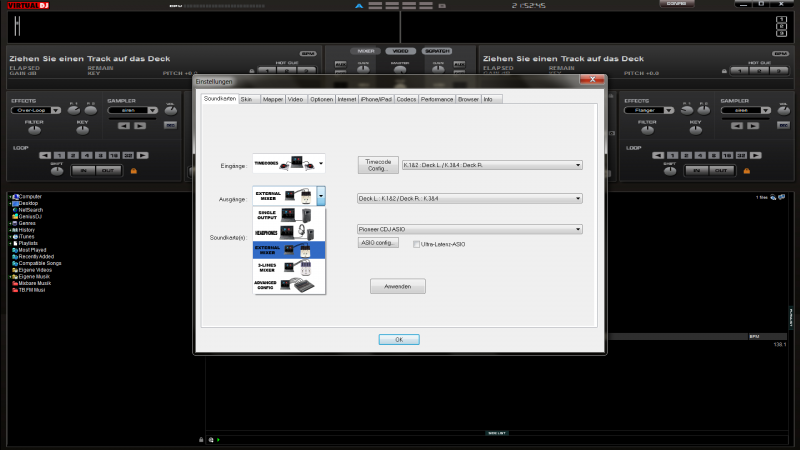Click the ASIO config button
The height and width of the screenshot is (450, 800).
click(378, 243)
